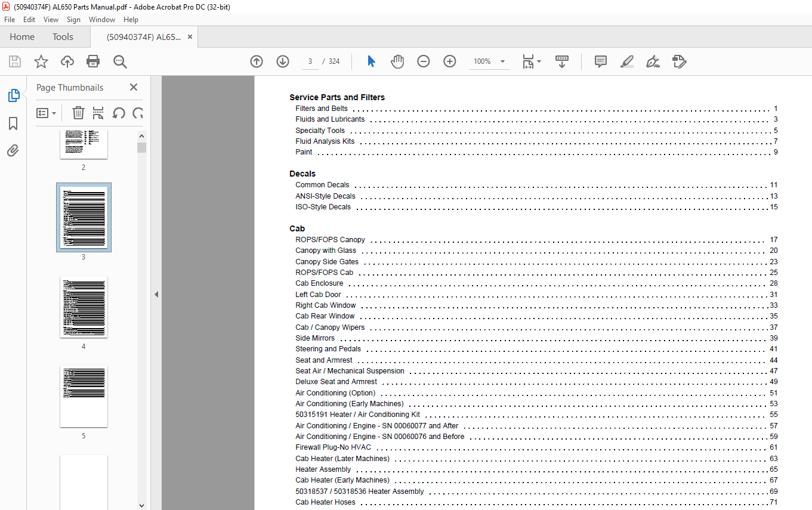Click the Fluid Analysis Kits entry
The image size is (812, 510).
coord(536,141)
